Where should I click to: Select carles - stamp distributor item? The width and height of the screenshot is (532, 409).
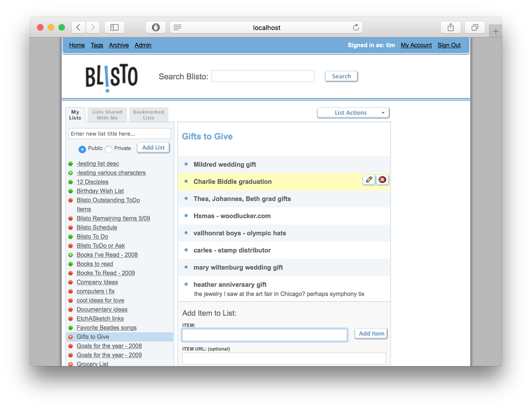[x=284, y=250]
